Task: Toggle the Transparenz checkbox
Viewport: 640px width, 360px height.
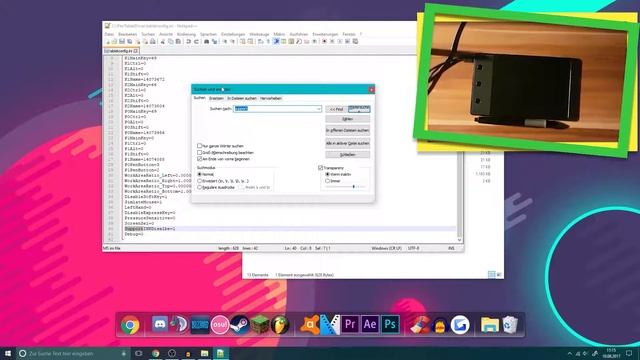Action: [x=321, y=168]
